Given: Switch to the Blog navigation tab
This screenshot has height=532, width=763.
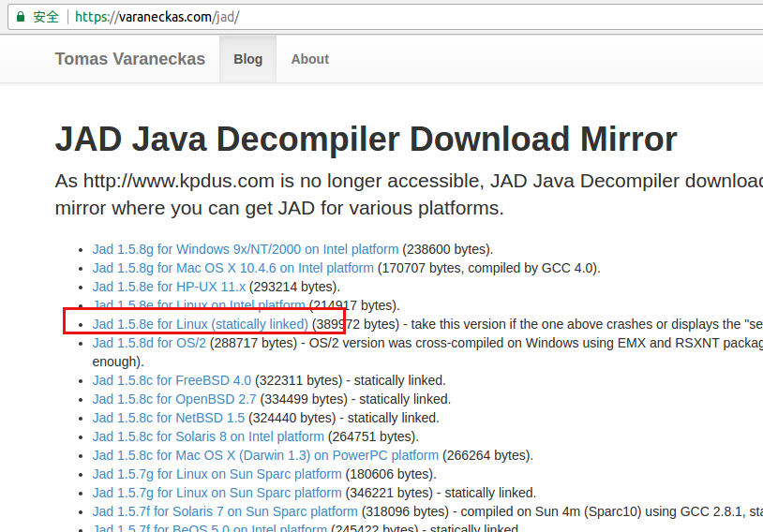Looking at the screenshot, I should (247, 59).
